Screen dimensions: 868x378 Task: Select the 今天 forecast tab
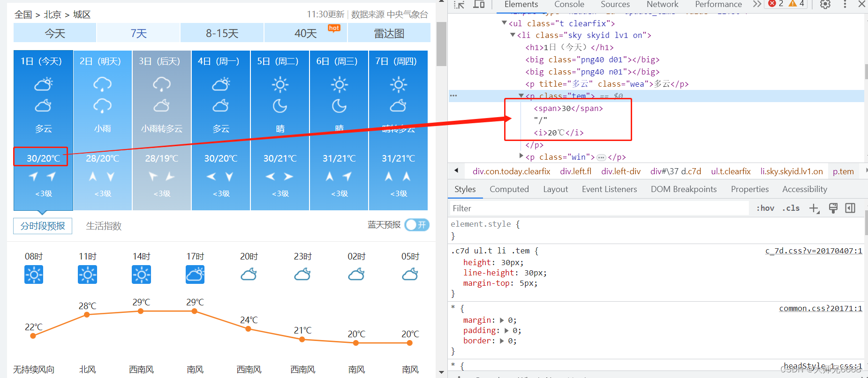point(55,33)
